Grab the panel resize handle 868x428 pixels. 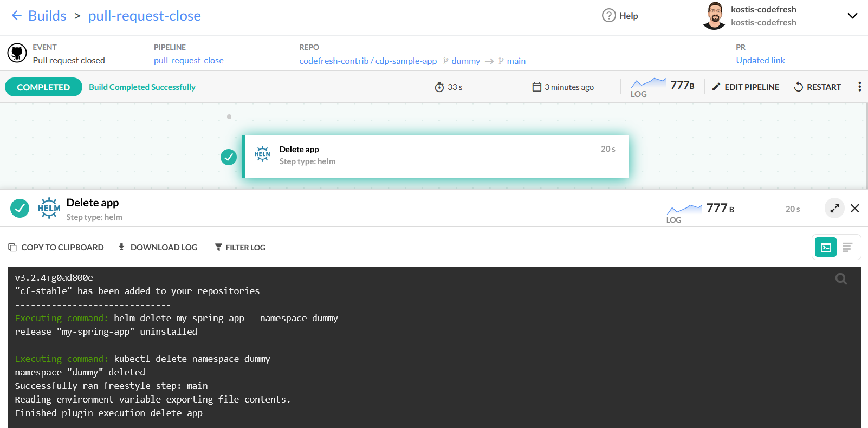click(x=435, y=196)
